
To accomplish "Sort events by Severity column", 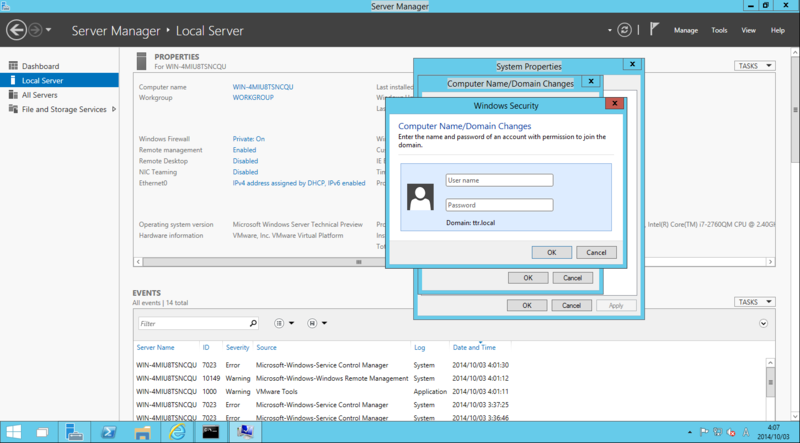I will pos(238,347).
